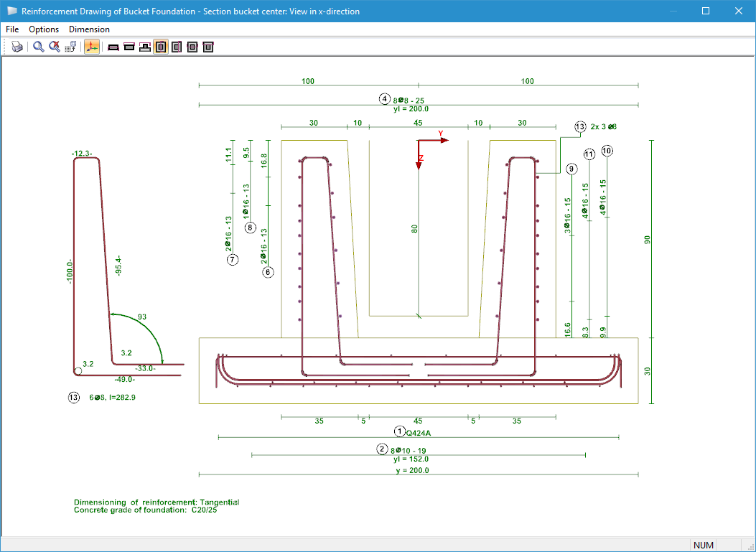Viewport: 756px width, 552px height.
Task: Click the 'yl = 152.0' dimension text
Action: pos(411,459)
